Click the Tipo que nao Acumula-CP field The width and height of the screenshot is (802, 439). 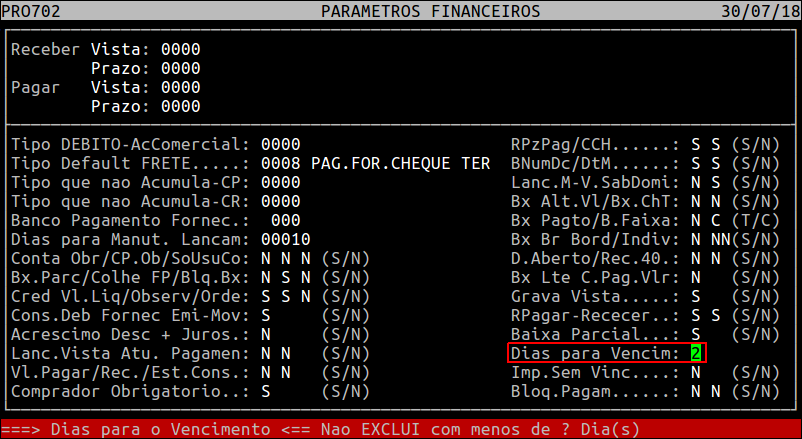tap(280, 182)
